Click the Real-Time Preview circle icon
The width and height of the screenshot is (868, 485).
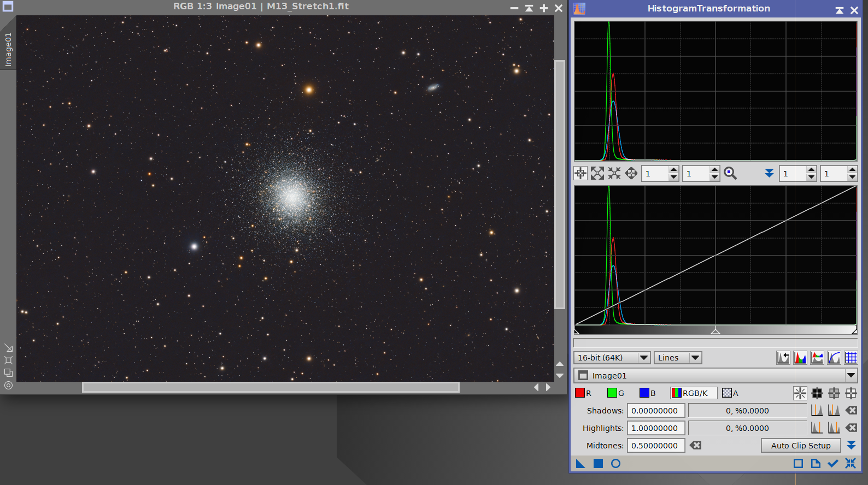[x=615, y=464]
